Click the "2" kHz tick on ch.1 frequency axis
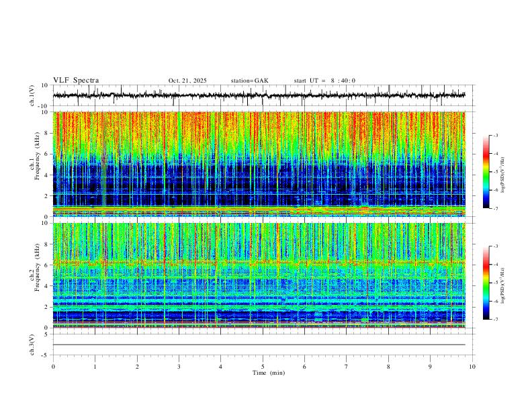 (x=47, y=195)
